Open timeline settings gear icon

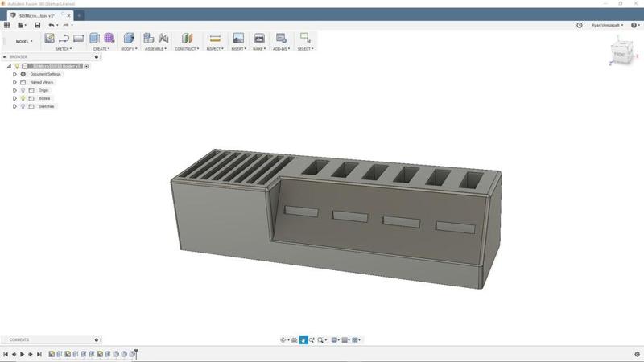pyautogui.click(x=637, y=354)
